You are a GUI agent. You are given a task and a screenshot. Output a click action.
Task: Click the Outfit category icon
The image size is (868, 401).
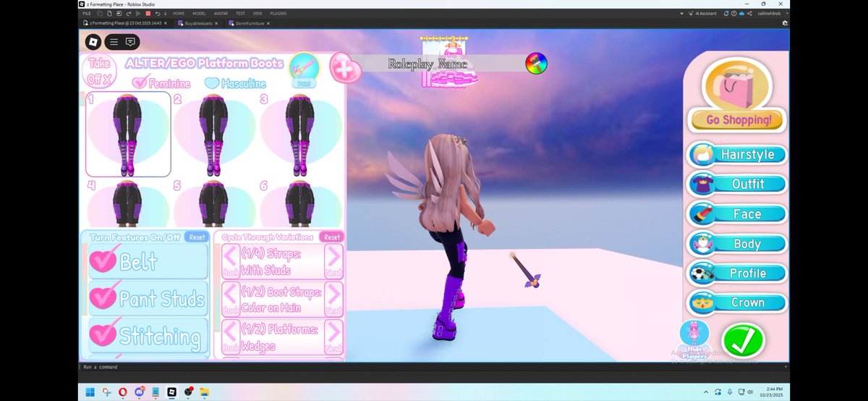coord(702,184)
